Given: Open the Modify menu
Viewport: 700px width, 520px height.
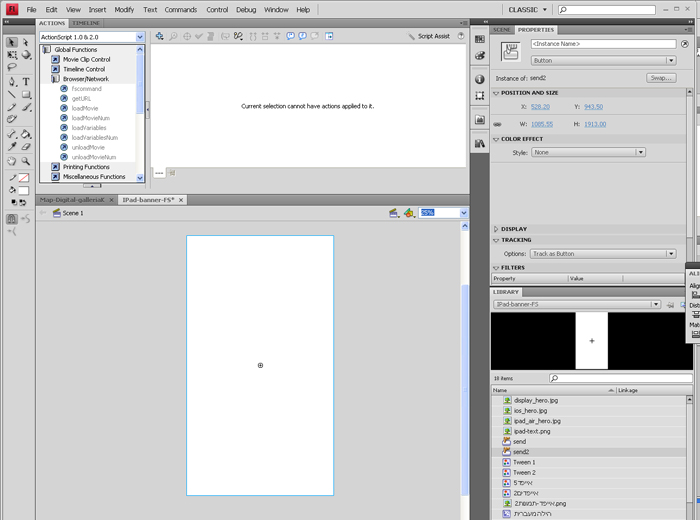Looking at the screenshot, I should click(124, 9).
